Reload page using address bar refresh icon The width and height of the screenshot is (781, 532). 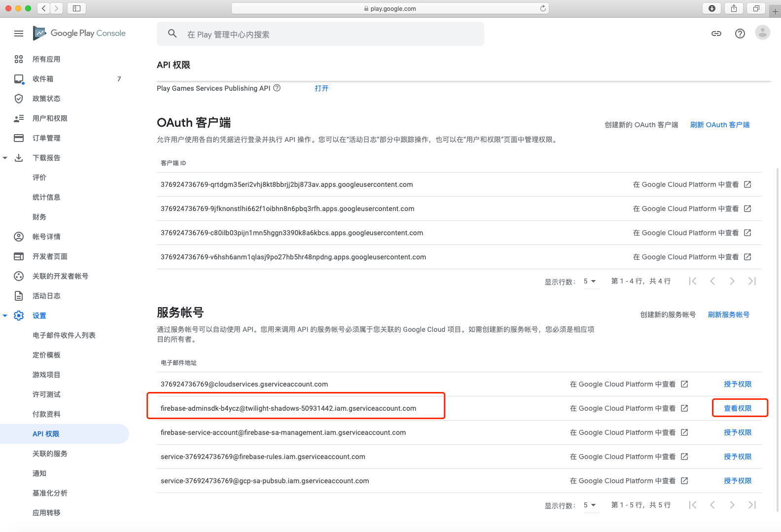pos(543,8)
